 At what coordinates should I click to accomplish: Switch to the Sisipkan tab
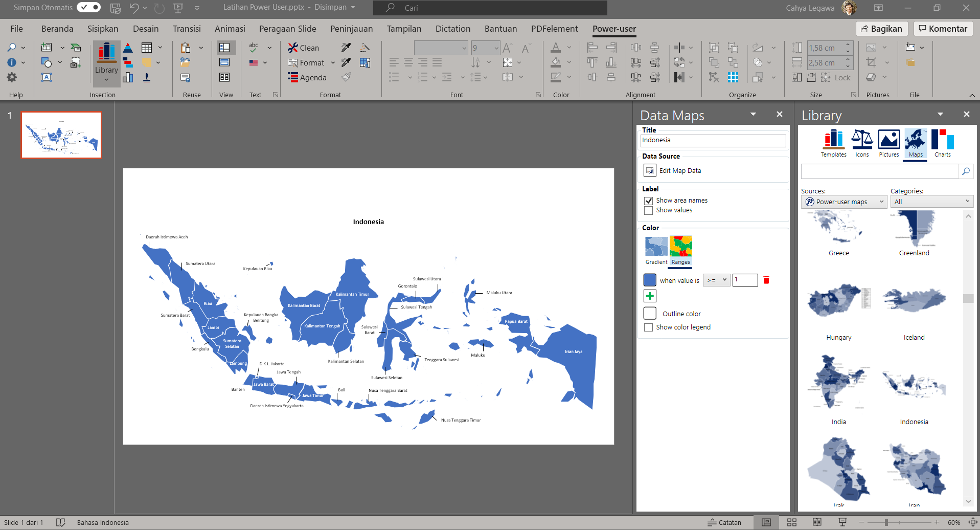(x=103, y=29)
